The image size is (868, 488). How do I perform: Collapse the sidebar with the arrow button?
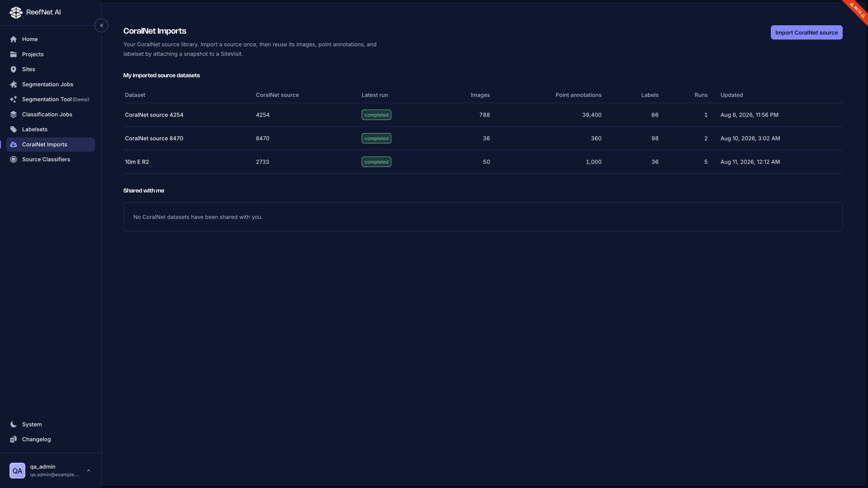(x=101, y=26)
